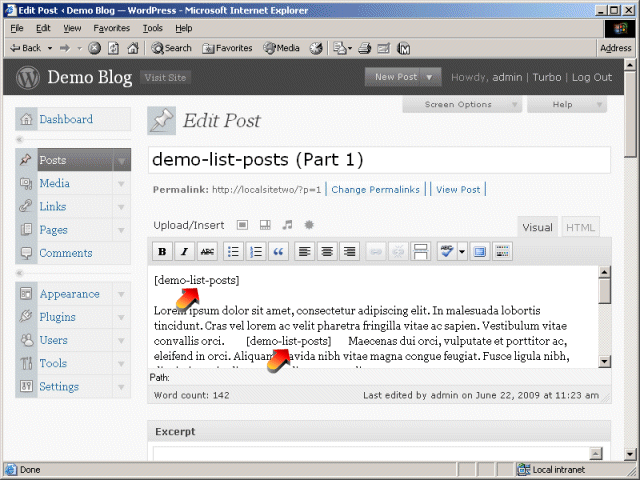Click the Unlink icon
The image size is (640, 480).
click(x=398, y=251)
